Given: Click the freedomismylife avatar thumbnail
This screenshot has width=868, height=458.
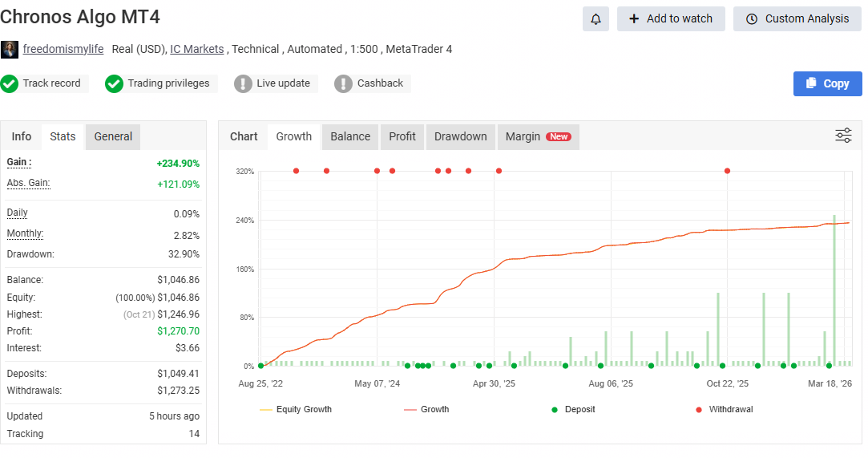Looking at the screenshot, I should (x=10, y=49).
